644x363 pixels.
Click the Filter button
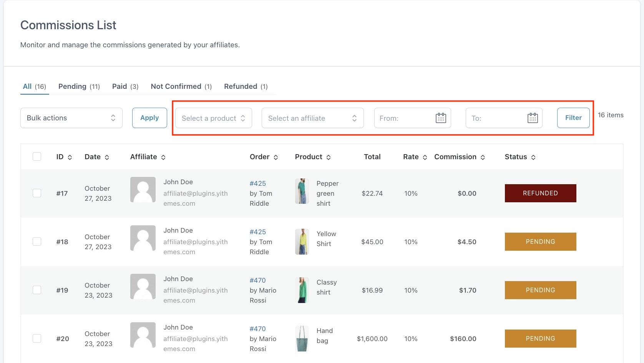tap(573, 118)
